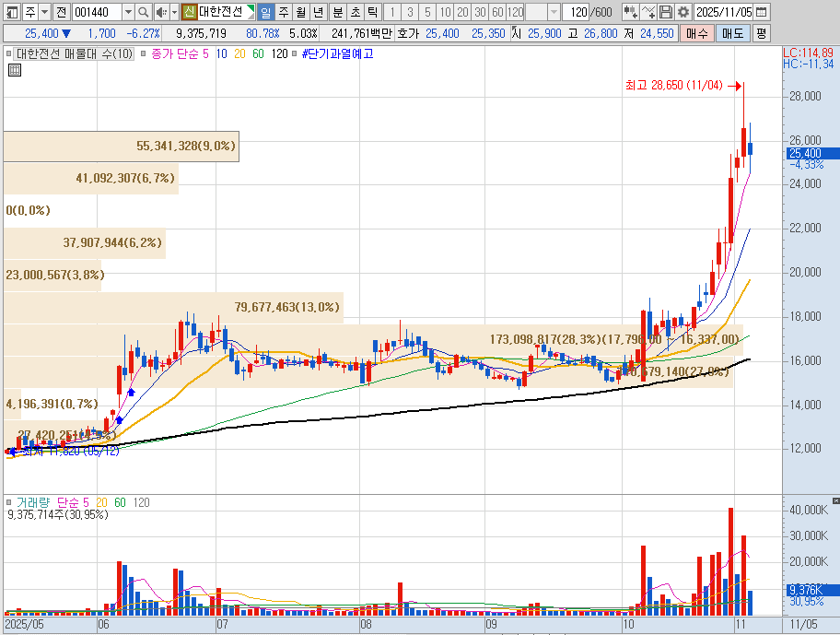The image size is (840, 635).
Task: Click the green 신 badge icon
Action: coord(189,12)
